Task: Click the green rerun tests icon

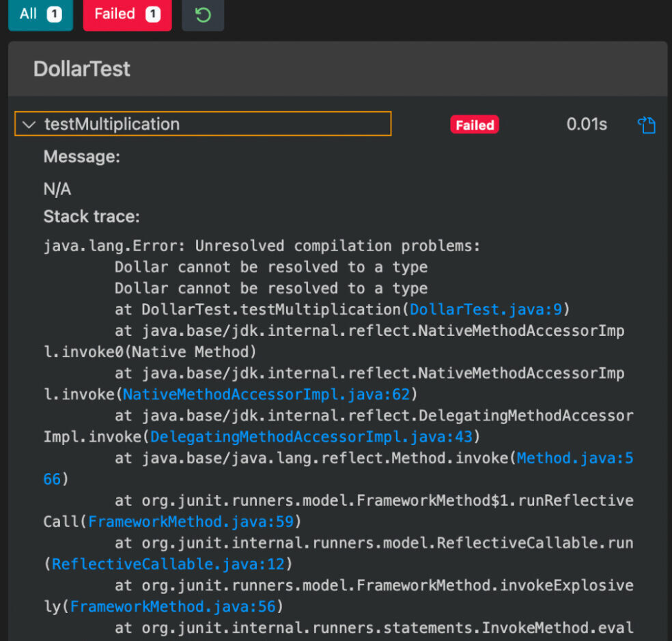Action: (x=203, y=15)
